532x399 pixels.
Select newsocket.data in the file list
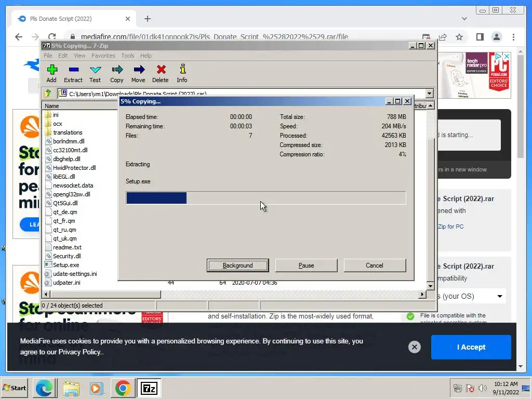[x=73, y=185]
